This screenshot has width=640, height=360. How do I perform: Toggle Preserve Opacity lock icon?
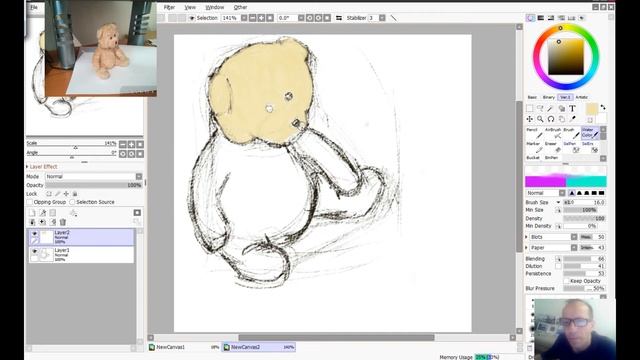(x=49, y=194)
